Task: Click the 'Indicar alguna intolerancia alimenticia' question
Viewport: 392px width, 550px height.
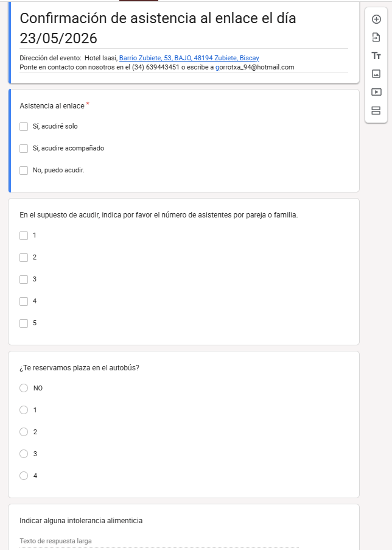Action: tap(81, 521)
